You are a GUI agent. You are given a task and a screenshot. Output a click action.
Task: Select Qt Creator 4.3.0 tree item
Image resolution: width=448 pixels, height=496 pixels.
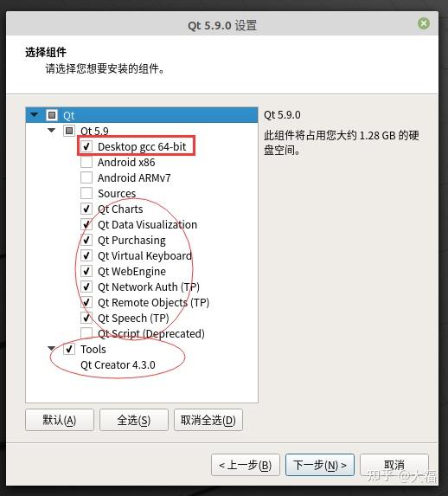[x=118, y=364]
